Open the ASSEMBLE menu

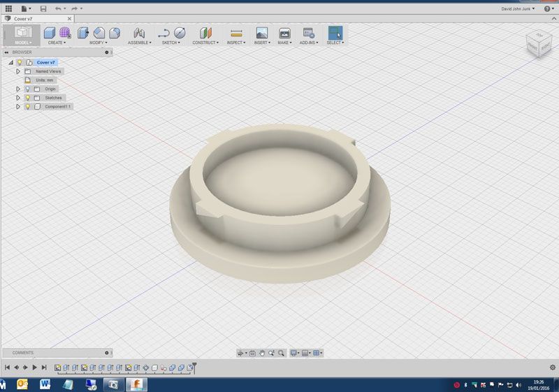pos(139,43)
